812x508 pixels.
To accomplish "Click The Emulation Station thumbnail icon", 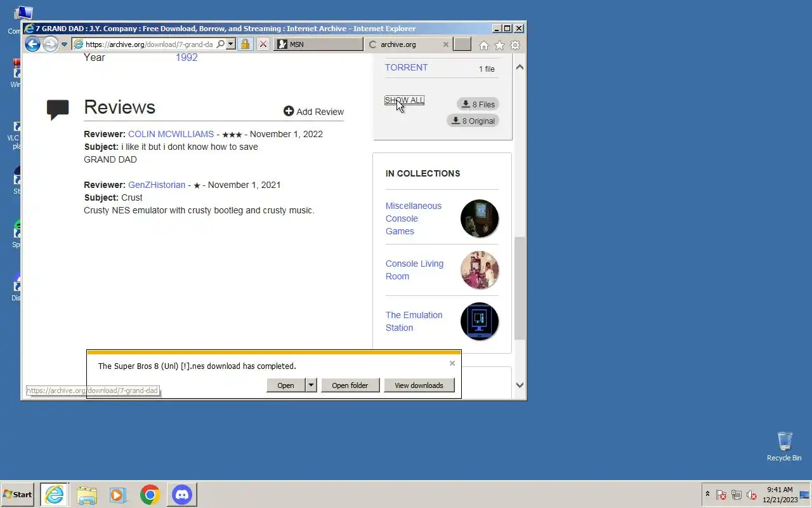I will coord(480,321).
